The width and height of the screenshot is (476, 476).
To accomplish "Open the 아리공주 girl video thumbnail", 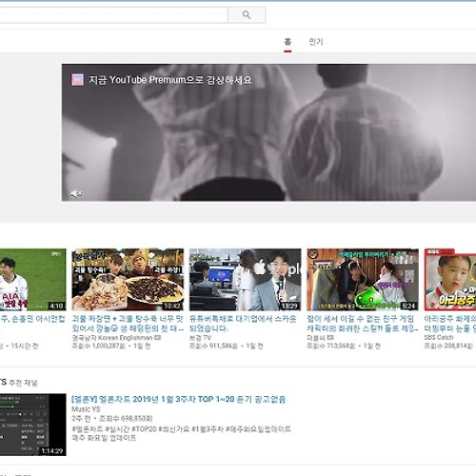I will (450, 279).
